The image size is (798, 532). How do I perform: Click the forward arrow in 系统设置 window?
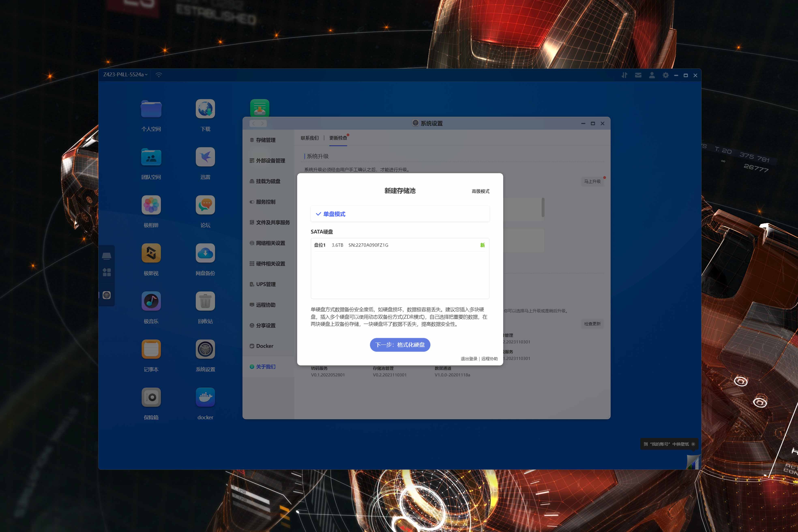(262, 123)
